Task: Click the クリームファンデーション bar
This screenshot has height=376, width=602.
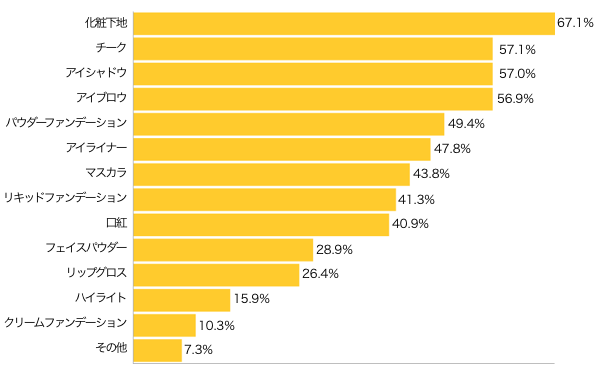Action: click(164, 325)
